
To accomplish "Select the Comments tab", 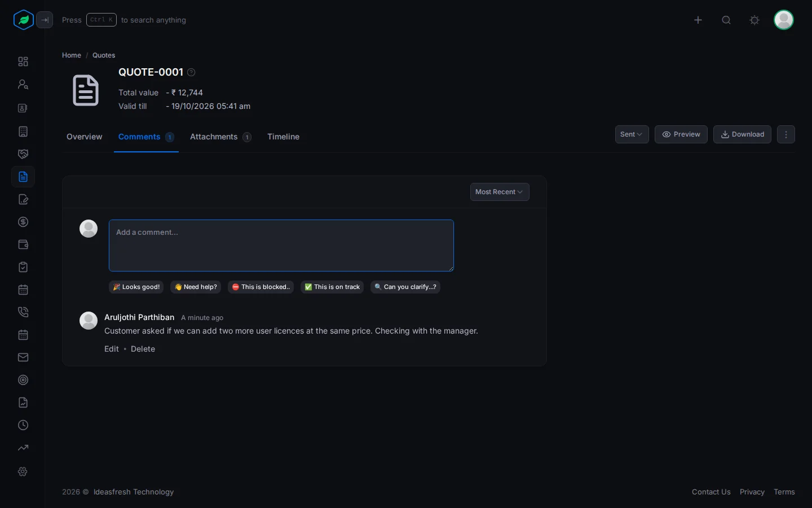I will point(146,137).
